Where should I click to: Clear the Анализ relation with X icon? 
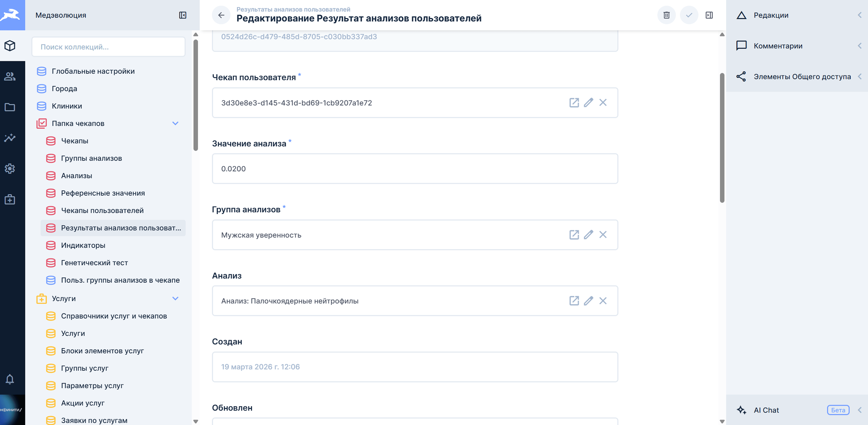pos(603,301)
